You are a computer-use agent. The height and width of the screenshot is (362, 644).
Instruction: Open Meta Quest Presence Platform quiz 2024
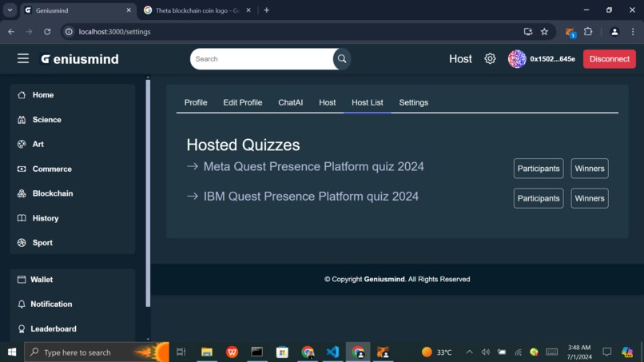[x=314, y=166]
